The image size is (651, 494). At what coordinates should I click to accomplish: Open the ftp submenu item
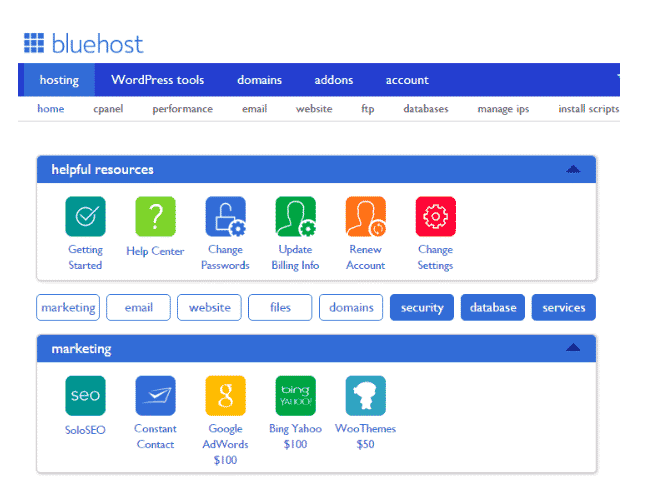coord(368,109)
